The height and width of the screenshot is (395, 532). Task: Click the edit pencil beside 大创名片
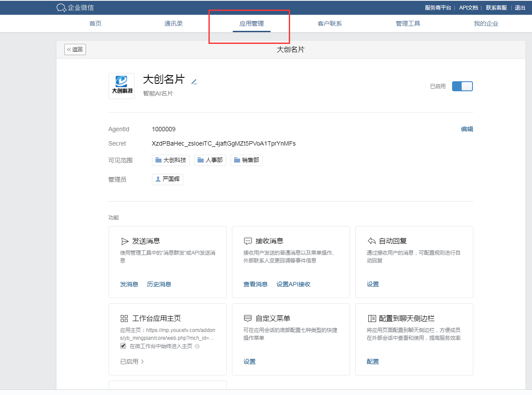tap(194, 81)
